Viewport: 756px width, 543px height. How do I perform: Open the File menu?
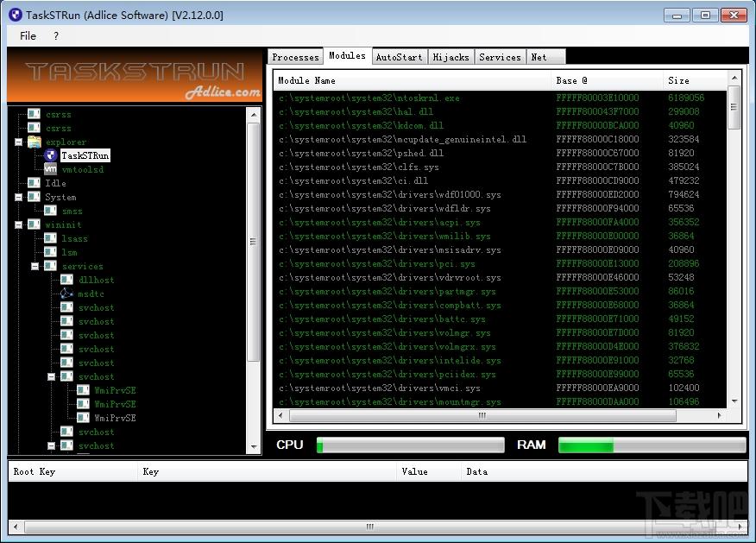(x=28, y=35)
